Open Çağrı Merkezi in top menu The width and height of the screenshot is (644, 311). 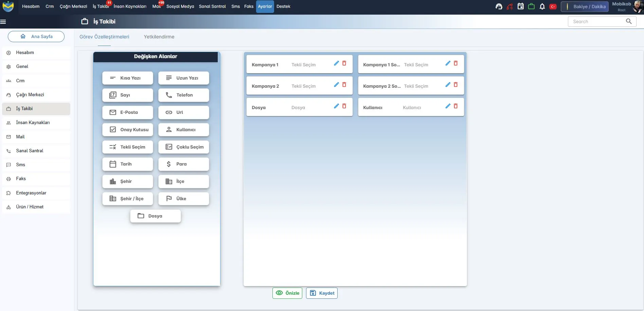click(x=73, y=6)
